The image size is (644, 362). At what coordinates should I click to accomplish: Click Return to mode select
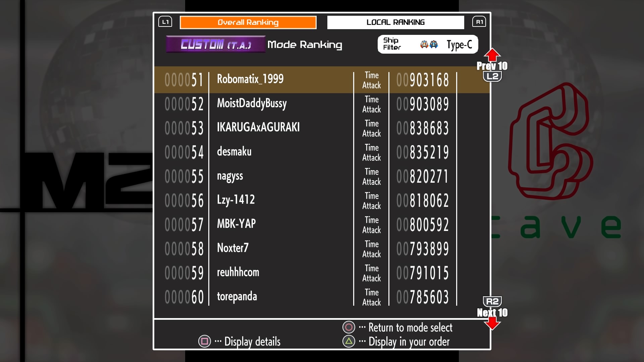coord(410,327)
